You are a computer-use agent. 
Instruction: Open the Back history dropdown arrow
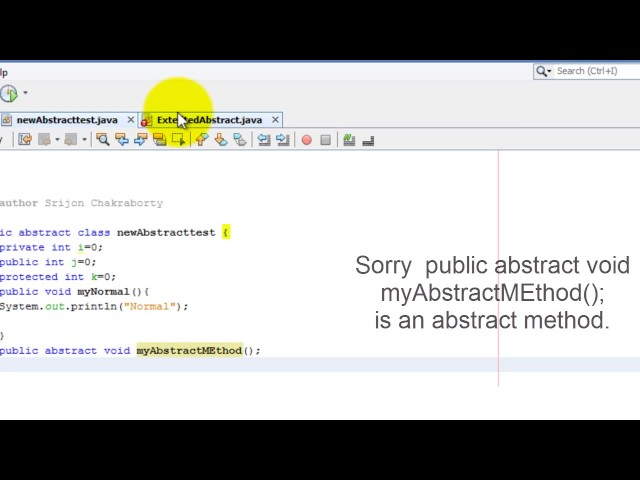[58, 140]
